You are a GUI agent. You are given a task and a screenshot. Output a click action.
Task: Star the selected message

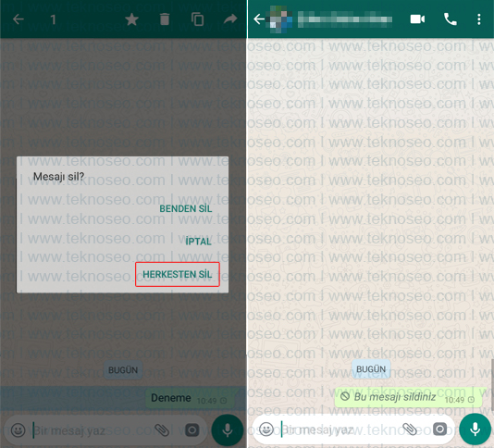131,19
